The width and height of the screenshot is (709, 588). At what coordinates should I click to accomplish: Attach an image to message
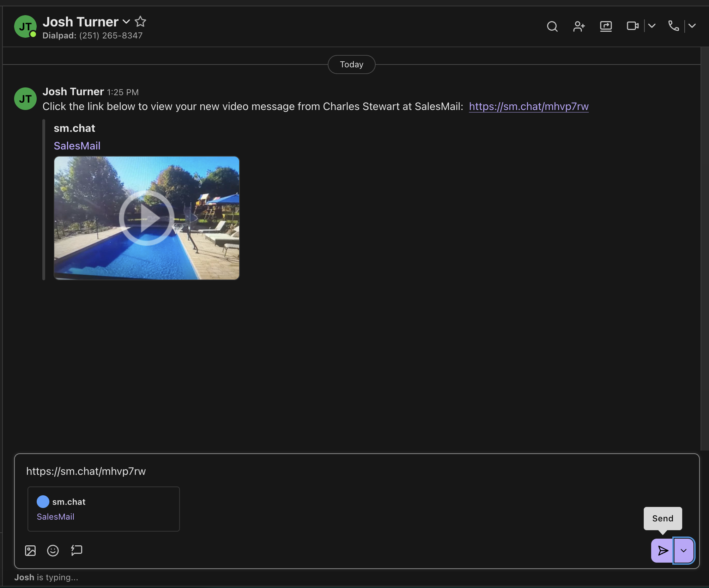tap(30, 550)
